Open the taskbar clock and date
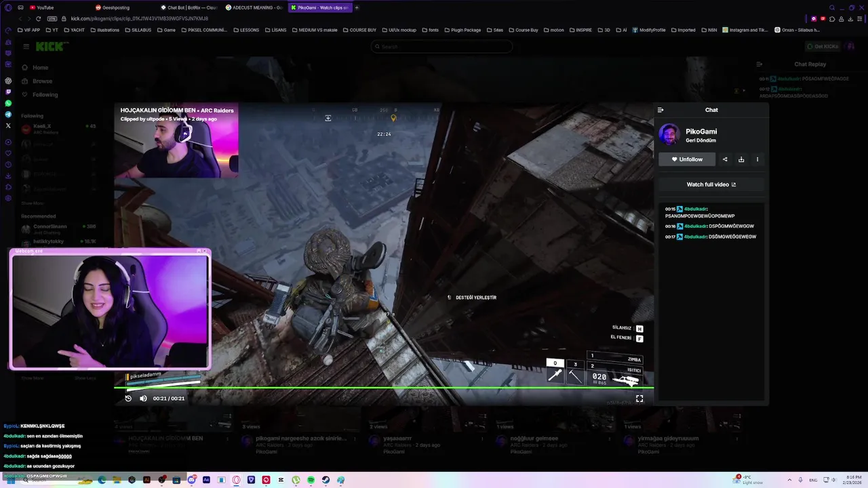The width and height of the screenshot is (868, 488). pyautogui.click(x=852, y=480)
